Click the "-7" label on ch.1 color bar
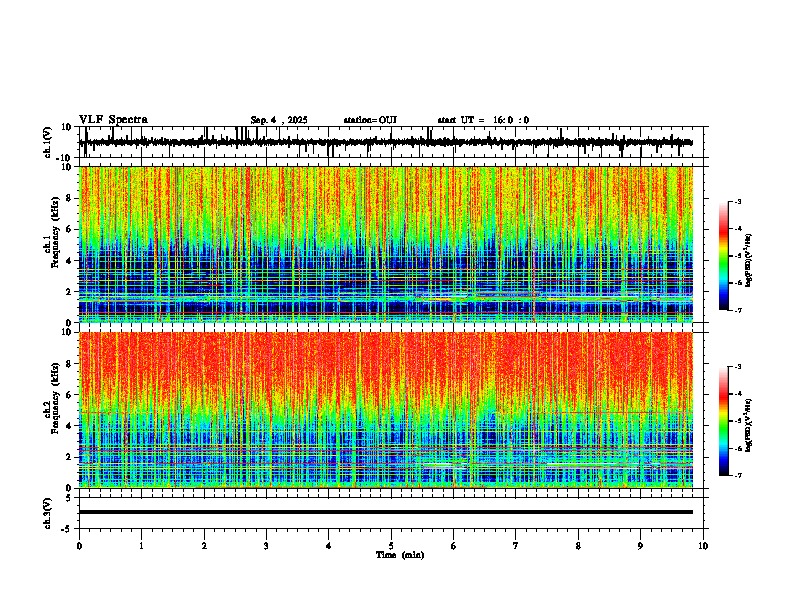The height and width of the screenshot is (612, 792). coord(738,310)
